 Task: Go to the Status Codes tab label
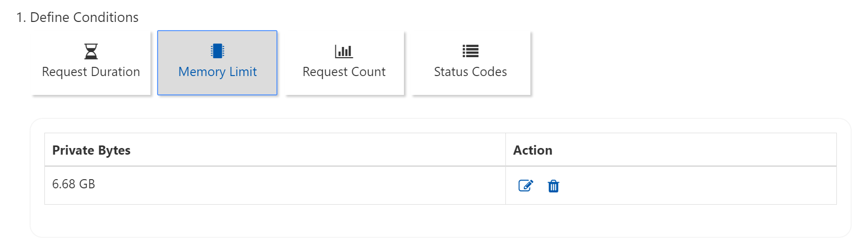click(x=470, y=72)
